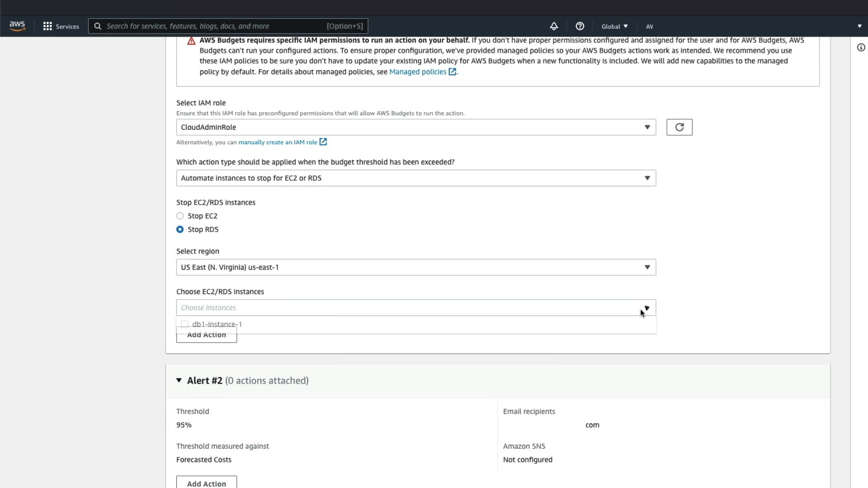
Task: Open the CloudAdminRole IAM role dropdown
Action: 416,127
